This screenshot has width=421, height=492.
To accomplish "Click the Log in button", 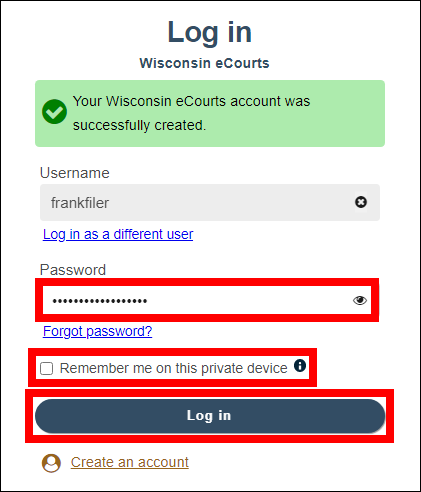I will click(x=210, y=416).
